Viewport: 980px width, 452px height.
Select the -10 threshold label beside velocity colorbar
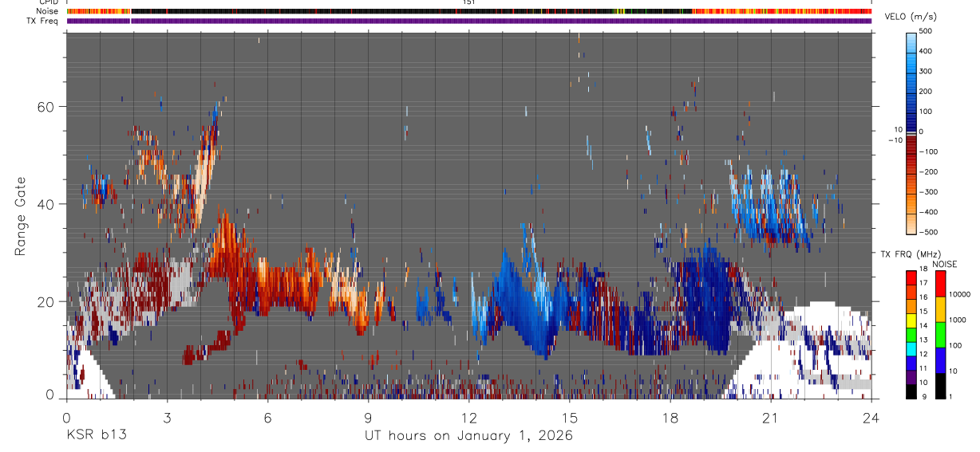pos(895,139)
